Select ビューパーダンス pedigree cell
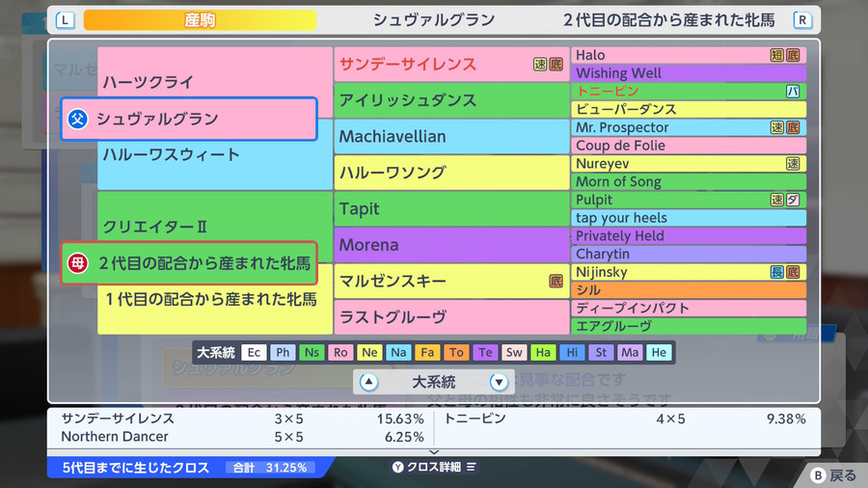 pos(689,109)
